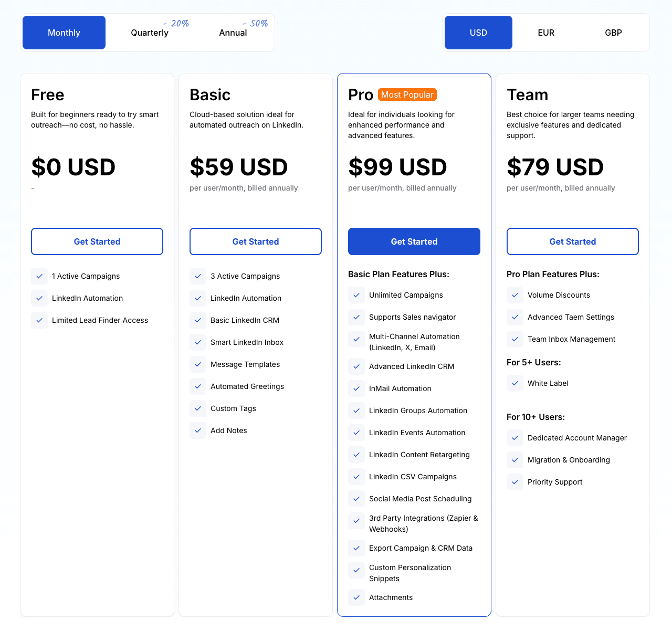
Task: Click checkmark icon beside Limited Lead Finder Access
Action: 39,320
